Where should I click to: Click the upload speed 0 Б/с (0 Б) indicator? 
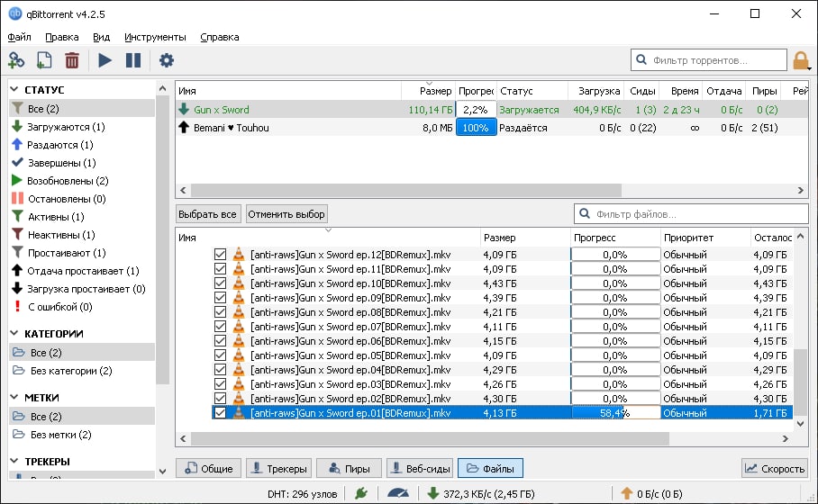pos(652,493)
